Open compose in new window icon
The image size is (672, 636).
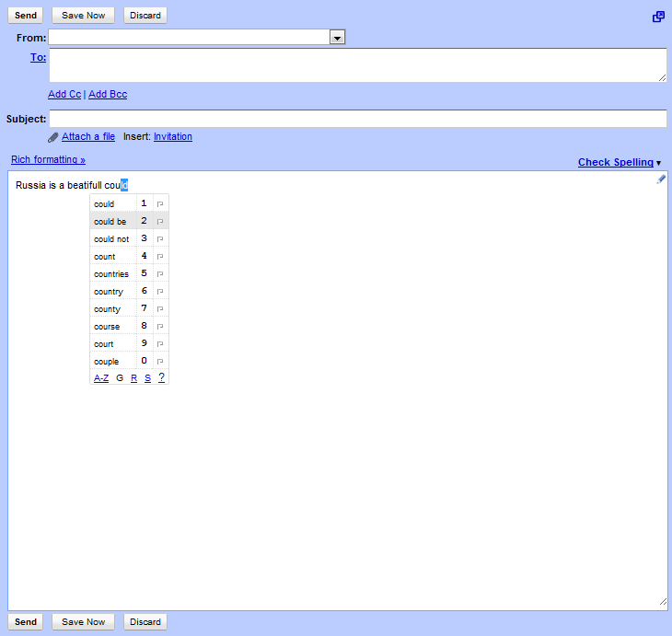[658, 17]
